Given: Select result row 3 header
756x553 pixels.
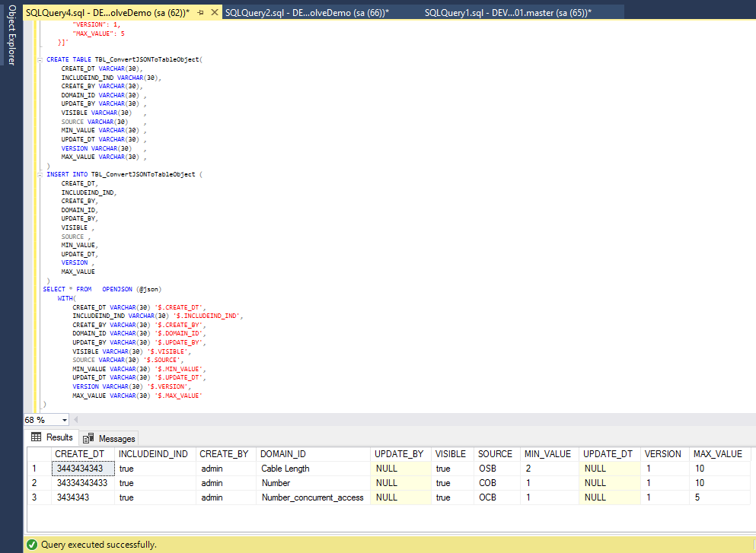Looking at the screenshot, I should pyautogui.click(x=39, y=497).
